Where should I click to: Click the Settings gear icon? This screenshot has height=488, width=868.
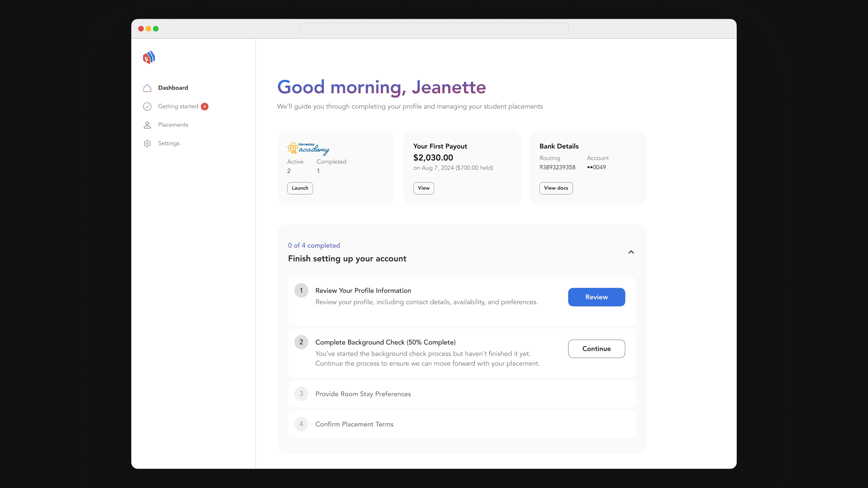point(147,144)
